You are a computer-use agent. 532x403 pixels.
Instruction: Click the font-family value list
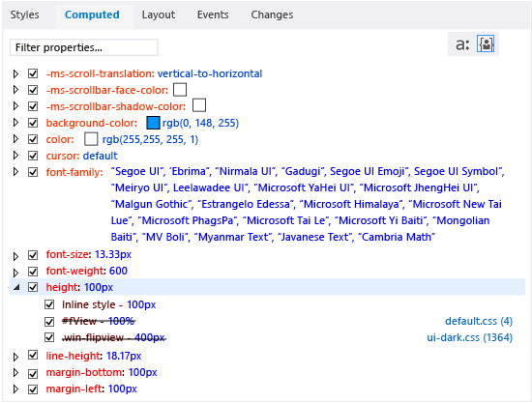(308, 204)
